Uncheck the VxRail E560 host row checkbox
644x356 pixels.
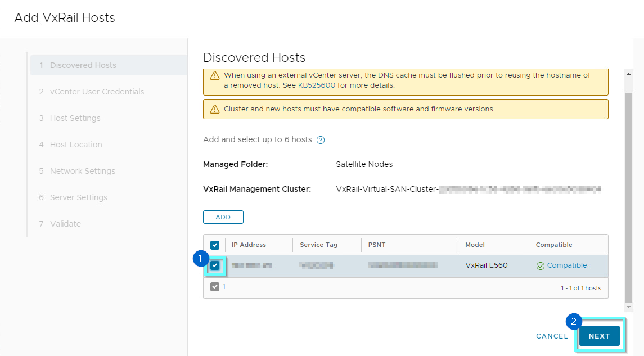[215, 265]
